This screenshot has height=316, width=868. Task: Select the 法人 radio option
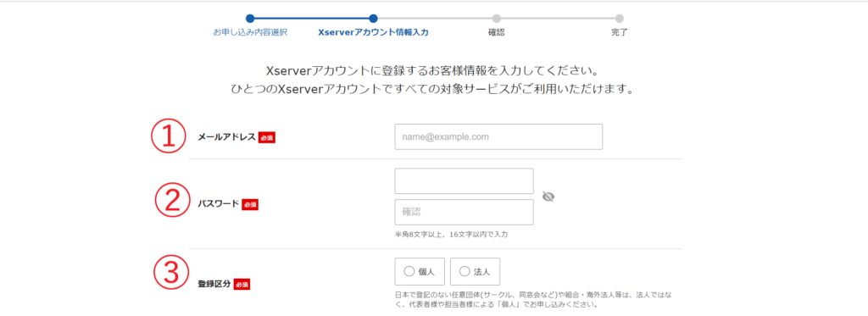pos(475,271)
